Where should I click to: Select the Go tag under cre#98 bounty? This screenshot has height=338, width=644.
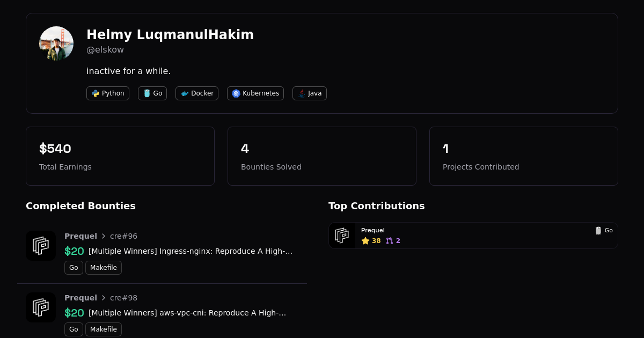coord(74,329)
